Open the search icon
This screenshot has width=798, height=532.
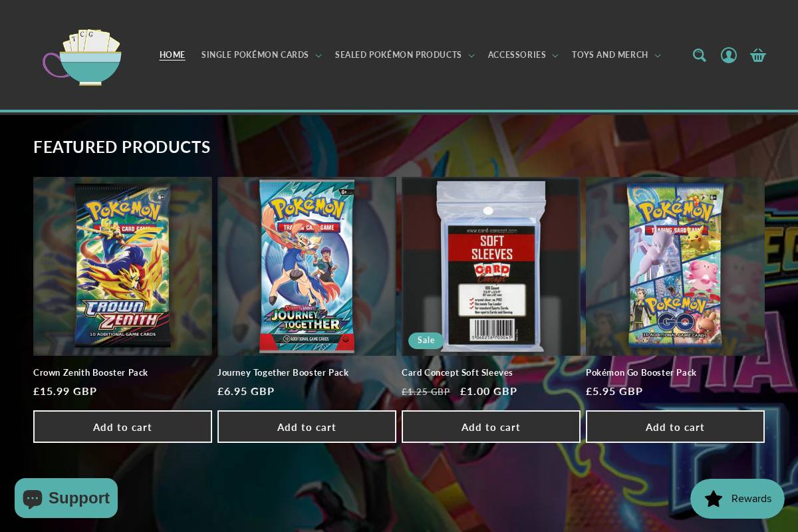tap(700, 55)
